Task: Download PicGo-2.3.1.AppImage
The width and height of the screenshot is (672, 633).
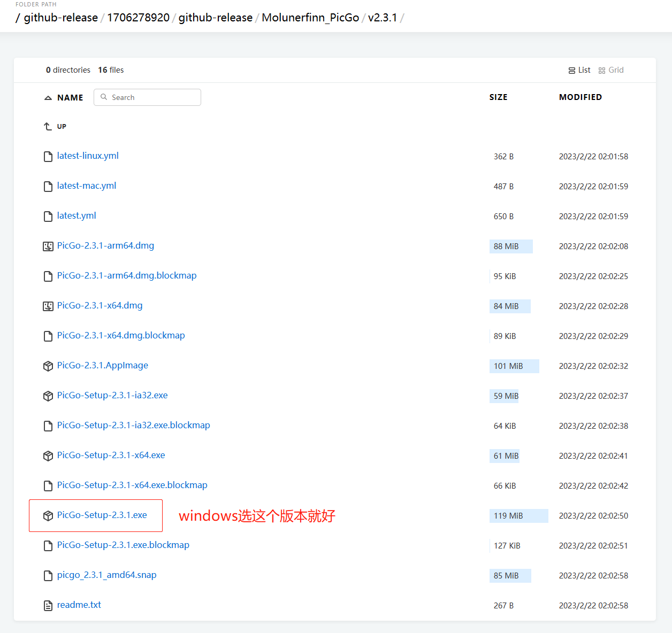Action: [103, 366]
